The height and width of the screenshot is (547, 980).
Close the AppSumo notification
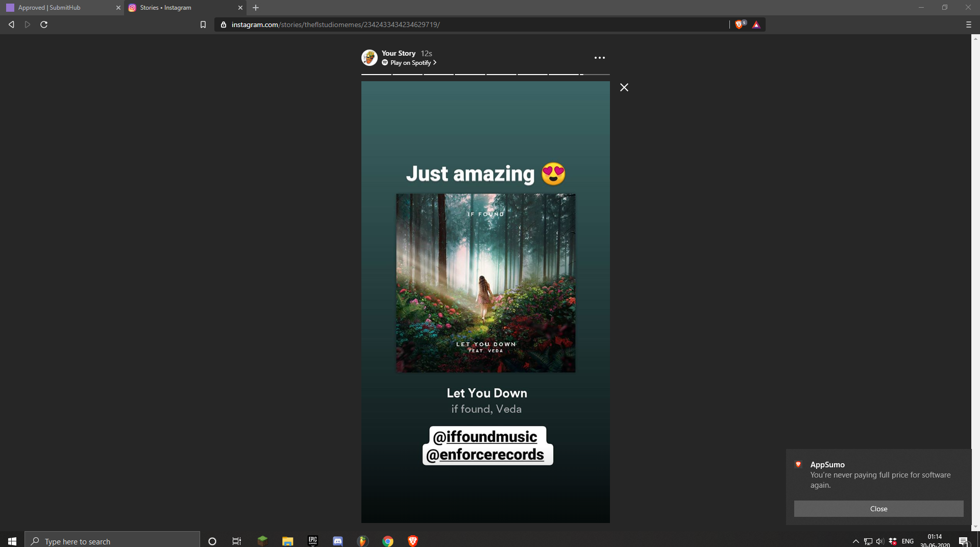(878, 509)
